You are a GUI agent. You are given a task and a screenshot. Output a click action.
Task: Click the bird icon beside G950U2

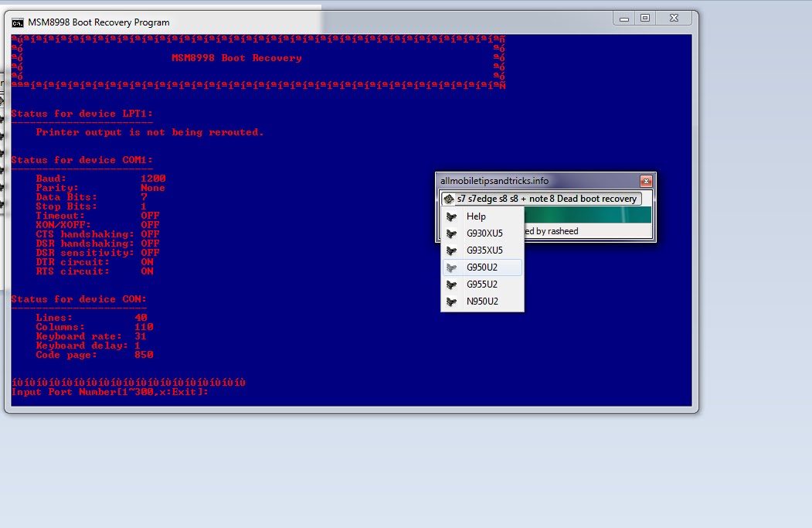pyautogui.click(x=451, y=268)
